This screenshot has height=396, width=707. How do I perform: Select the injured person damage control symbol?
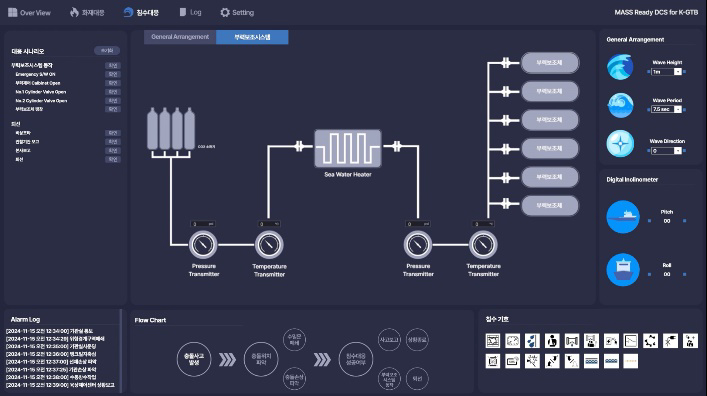pyautogui.click(x=552, y=341)
